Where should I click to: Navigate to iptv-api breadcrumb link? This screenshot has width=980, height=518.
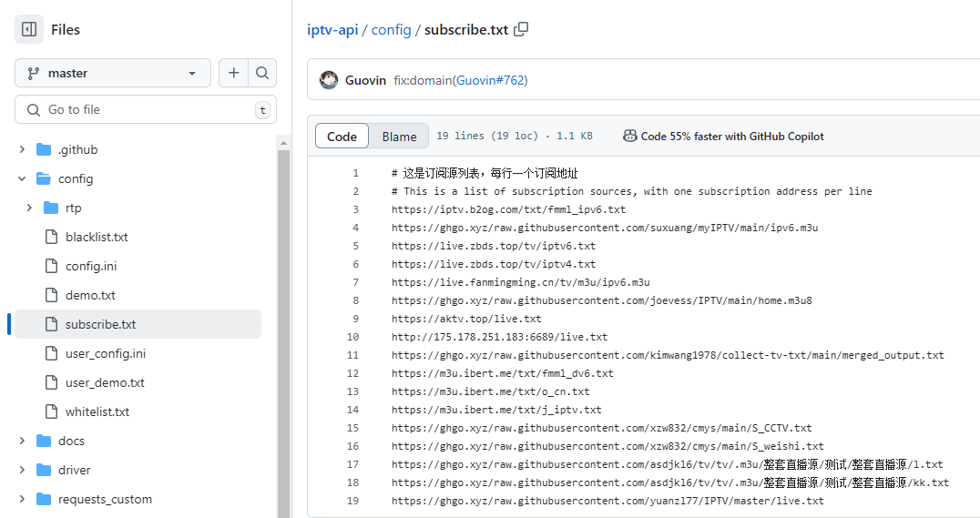(x=332, y=29)
